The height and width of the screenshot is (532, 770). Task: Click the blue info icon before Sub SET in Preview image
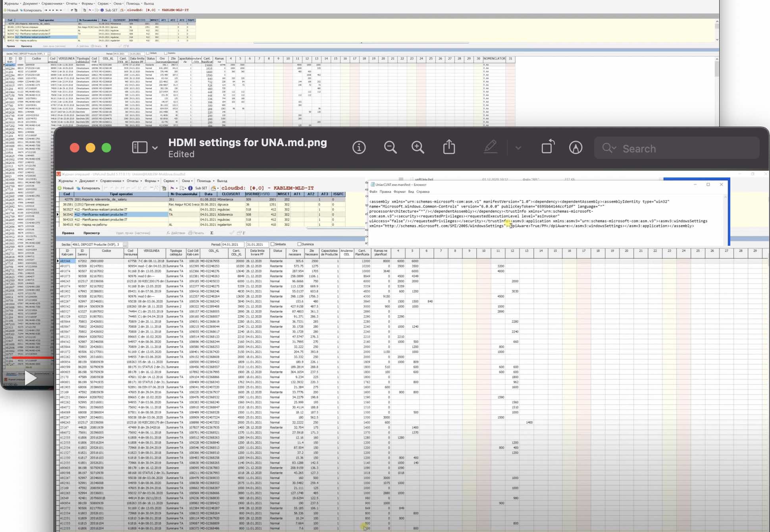191,188
